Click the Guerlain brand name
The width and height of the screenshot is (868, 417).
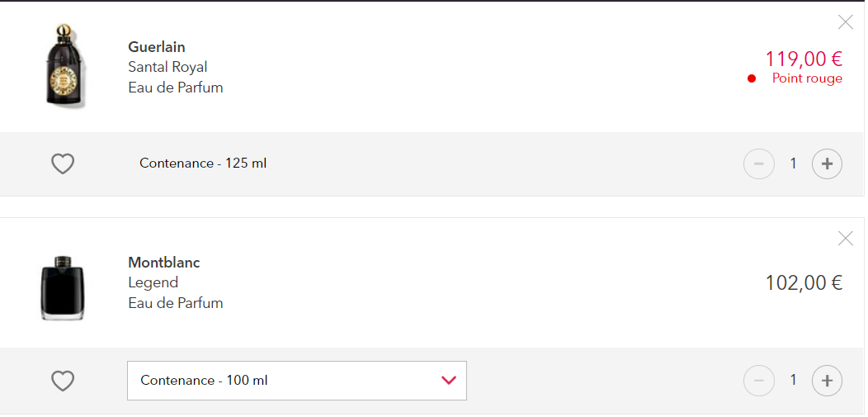157,46
